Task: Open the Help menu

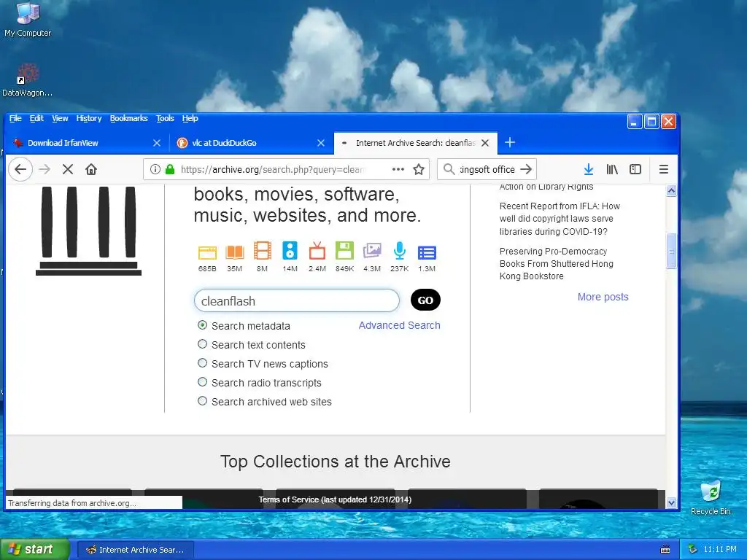Action: (190, 118)
